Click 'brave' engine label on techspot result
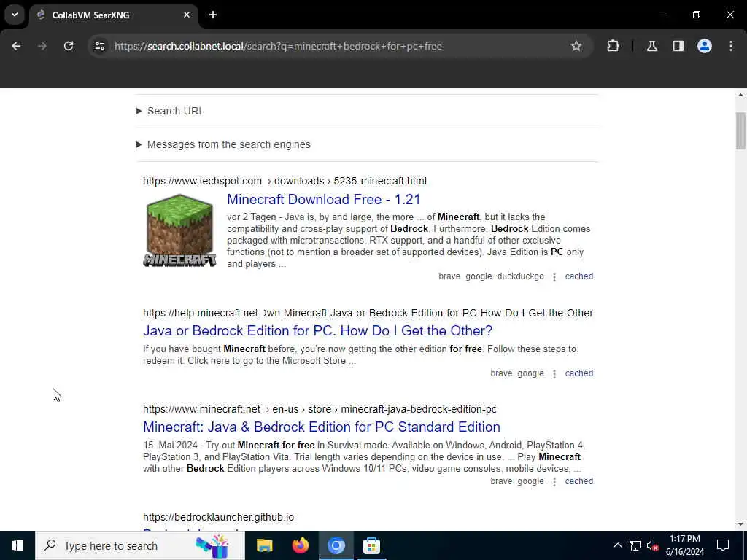 [x=449, y=276]
